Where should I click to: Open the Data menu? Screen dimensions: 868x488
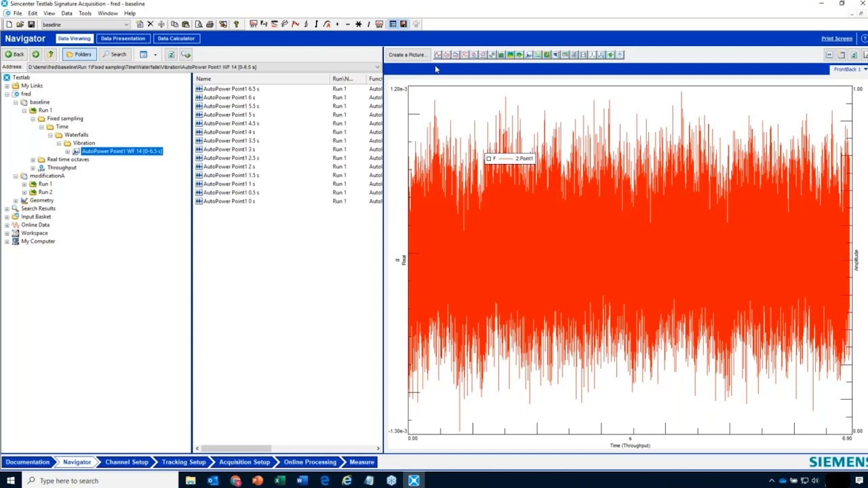[66, 13]
